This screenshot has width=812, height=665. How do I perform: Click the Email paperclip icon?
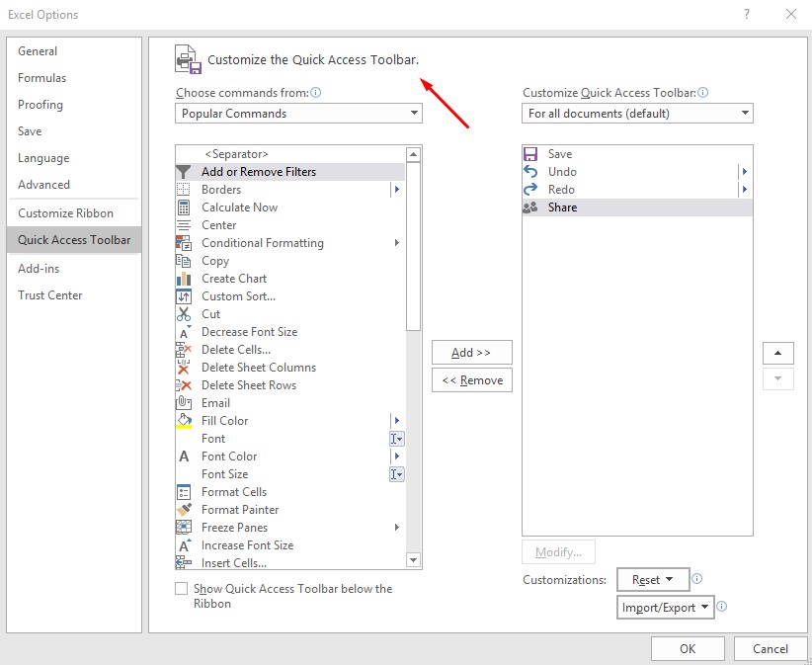[184, 403]
